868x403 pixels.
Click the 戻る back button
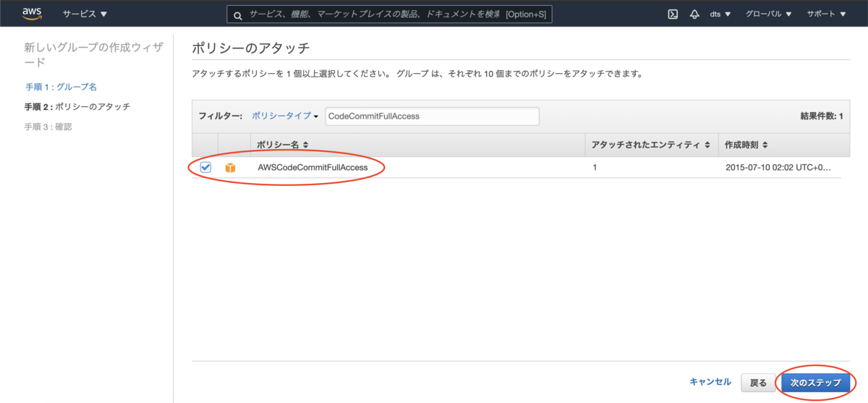point(758,382)
